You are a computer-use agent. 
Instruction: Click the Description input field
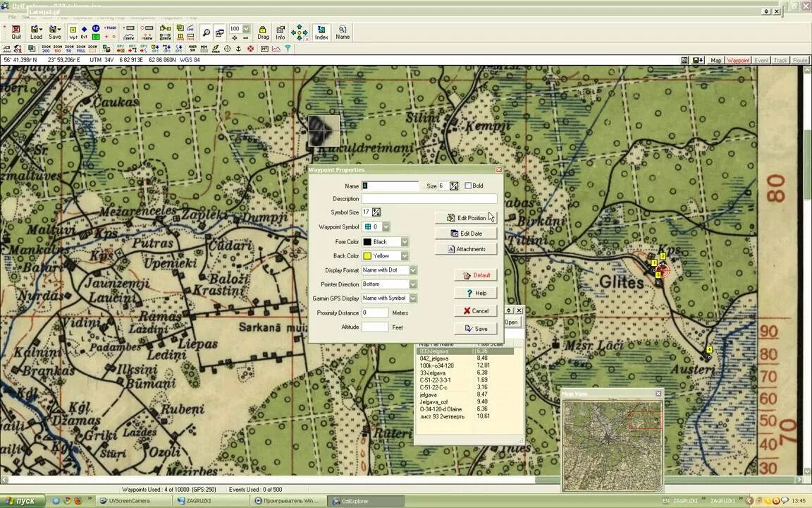(x=429, y=199)
